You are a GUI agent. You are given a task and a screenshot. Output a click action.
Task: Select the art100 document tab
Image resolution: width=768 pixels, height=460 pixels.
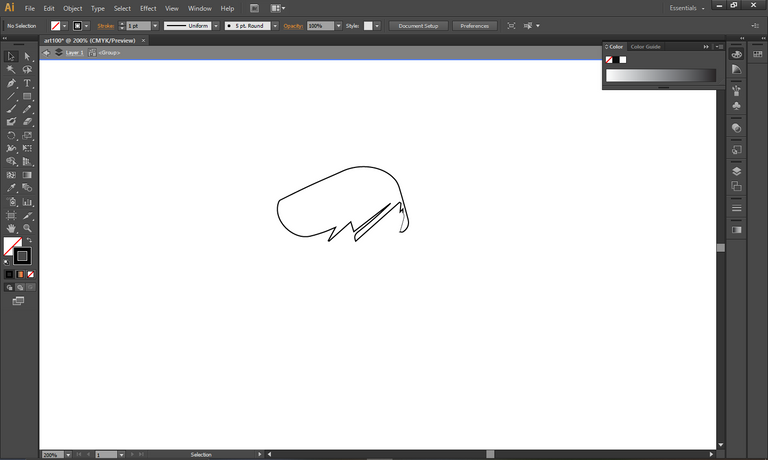point(90,41)
